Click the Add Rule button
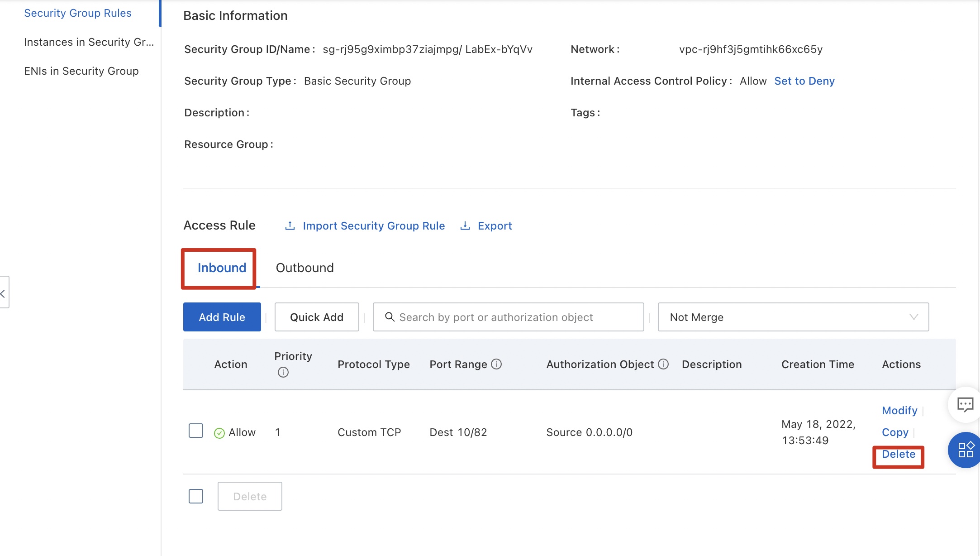 pos(222,317)
